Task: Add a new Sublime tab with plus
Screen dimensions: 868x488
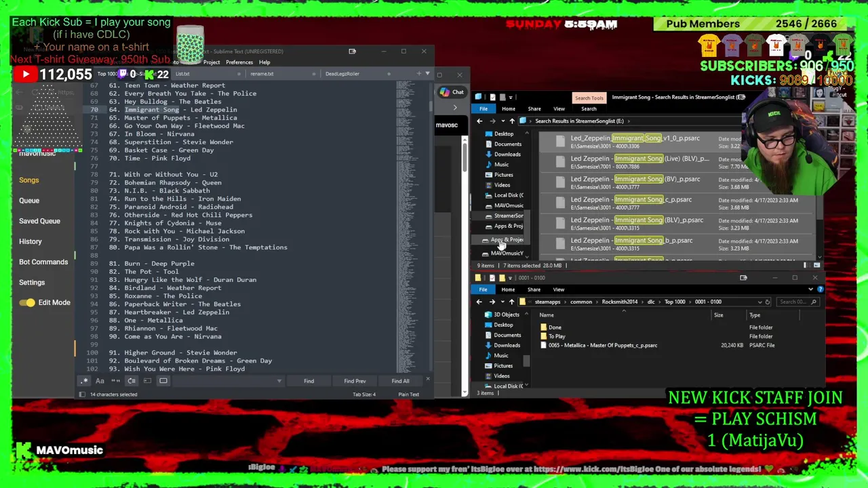Action: (419, 73)
